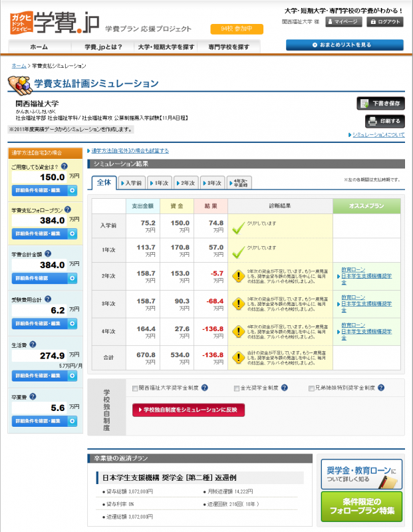Click 生活費 amount field showing 274.9
Viewport: 413px width, 532px height.
pos(39,356)
